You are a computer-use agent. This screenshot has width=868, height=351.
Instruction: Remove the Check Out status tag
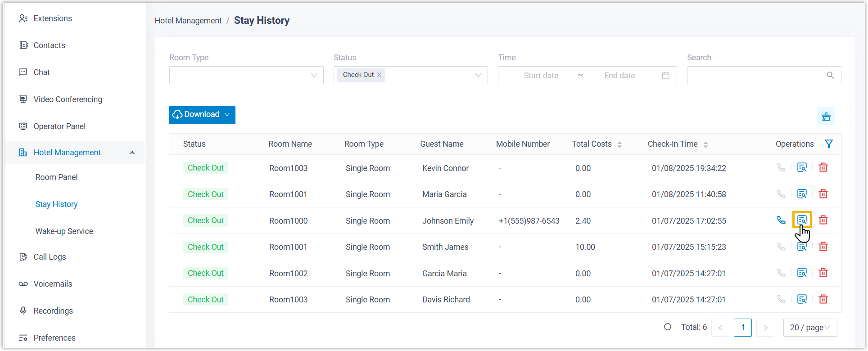379,75
